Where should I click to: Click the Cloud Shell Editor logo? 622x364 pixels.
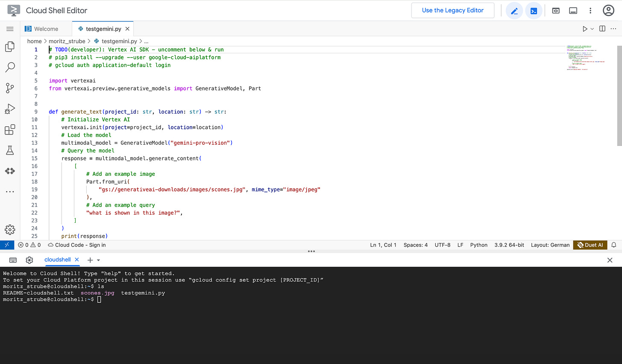tap(14, 10)
